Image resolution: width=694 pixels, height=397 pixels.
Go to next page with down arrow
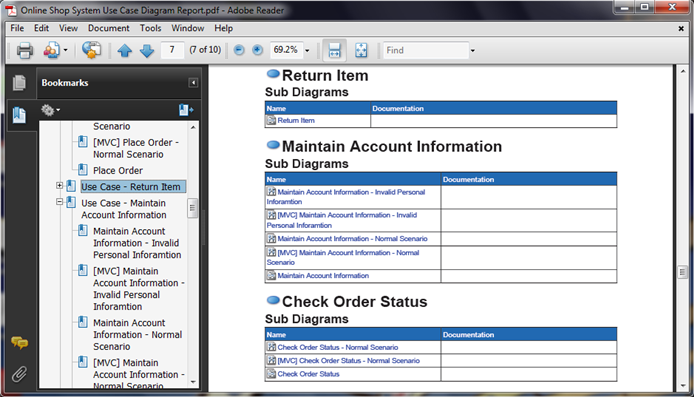[147, 50]
